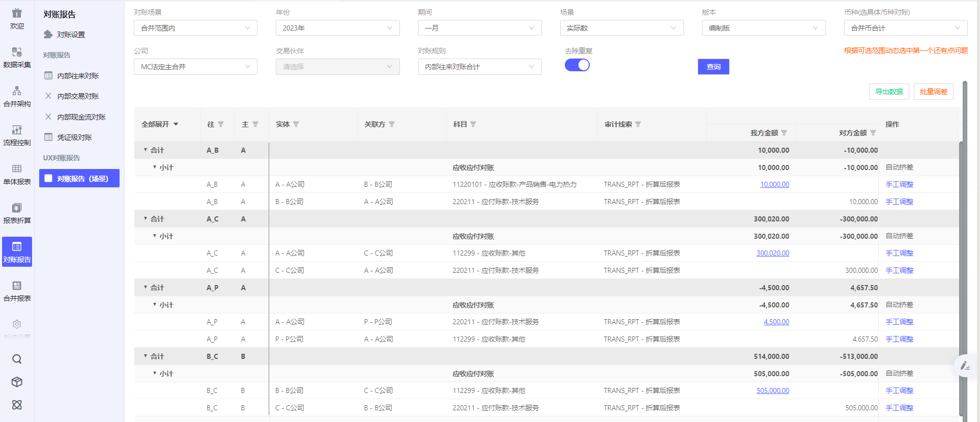Click the filter icon on 科目 column

click(x=473, y=124)
